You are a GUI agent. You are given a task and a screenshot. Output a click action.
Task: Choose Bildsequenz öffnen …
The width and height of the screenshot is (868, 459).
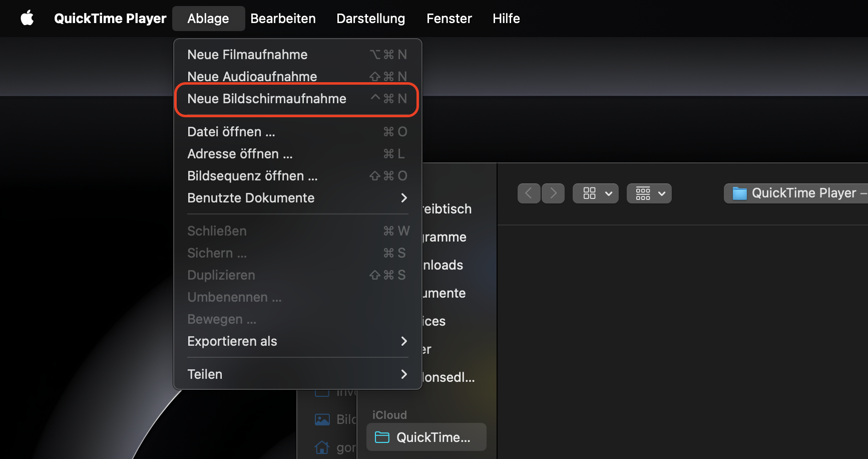coord(297,176)
